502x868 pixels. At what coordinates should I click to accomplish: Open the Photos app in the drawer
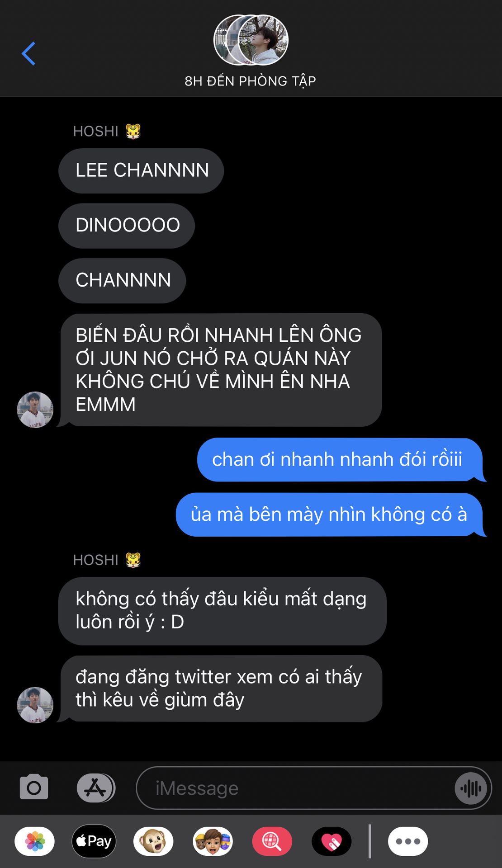(x=35, y=841)
